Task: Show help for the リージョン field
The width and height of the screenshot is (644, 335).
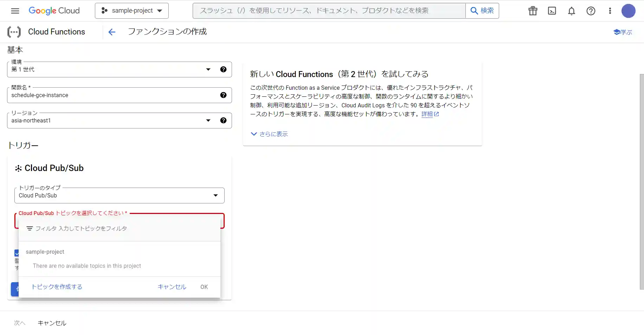Action: coord(223,120)
